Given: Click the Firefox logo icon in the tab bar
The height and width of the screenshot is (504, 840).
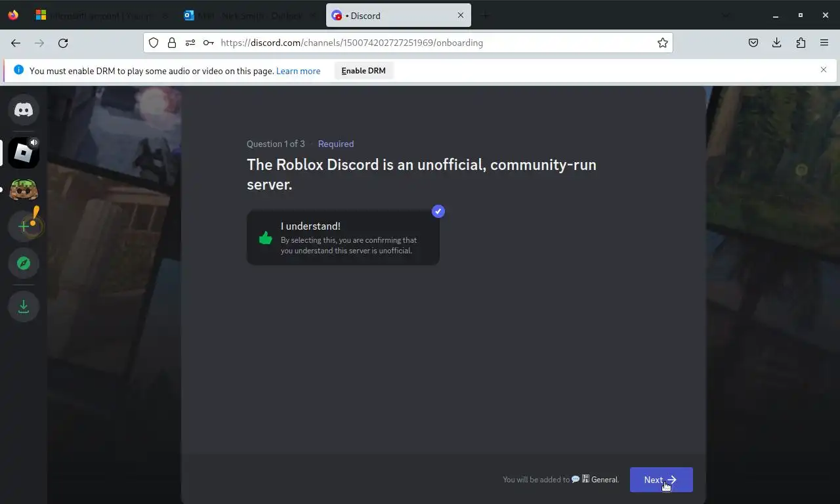Looking at the screenshot, I should click(13, 15).
